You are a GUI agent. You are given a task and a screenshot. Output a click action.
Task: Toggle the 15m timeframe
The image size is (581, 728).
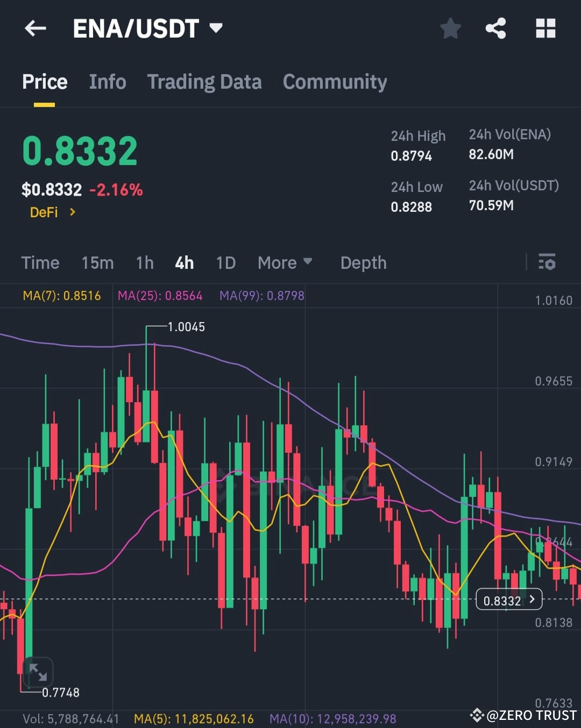[97, 263]
